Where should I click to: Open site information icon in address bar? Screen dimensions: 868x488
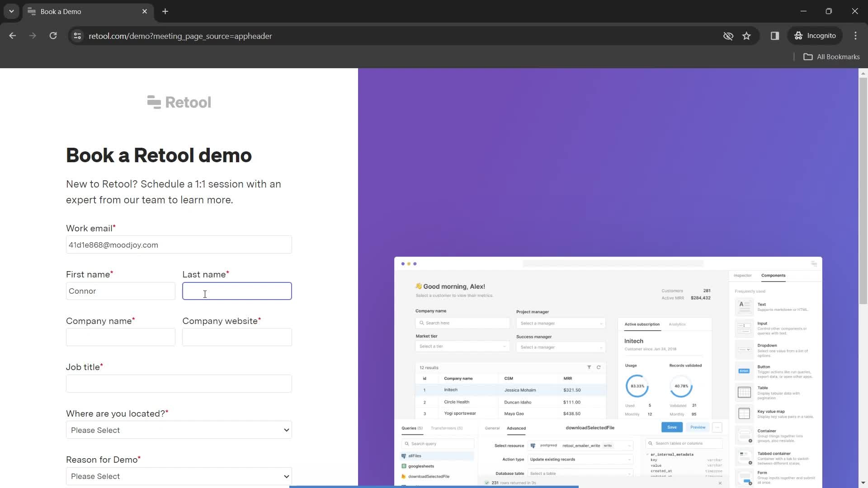click(77, 36)
